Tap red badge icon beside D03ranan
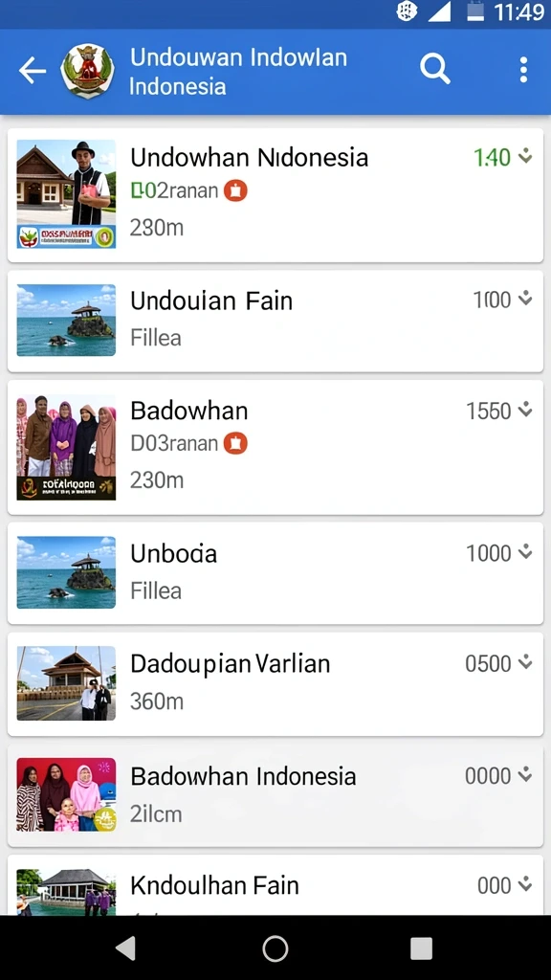Screen dimensions: 551x980 [x=235, y=443]
